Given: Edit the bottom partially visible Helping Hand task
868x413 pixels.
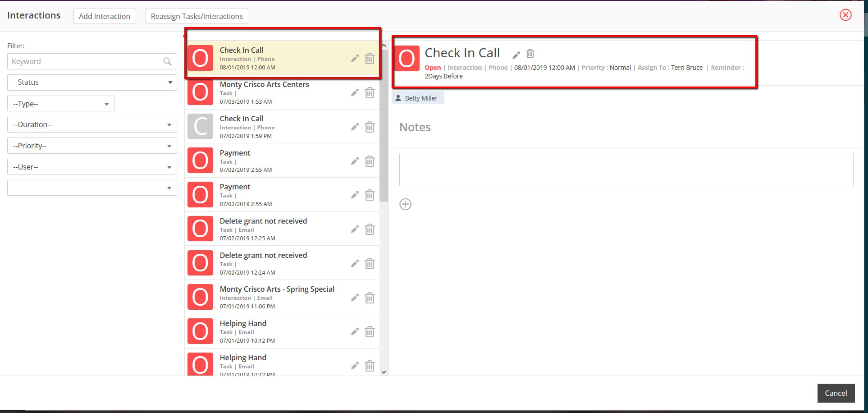Looking at the screenshot, I should click(x=355, y=366).
